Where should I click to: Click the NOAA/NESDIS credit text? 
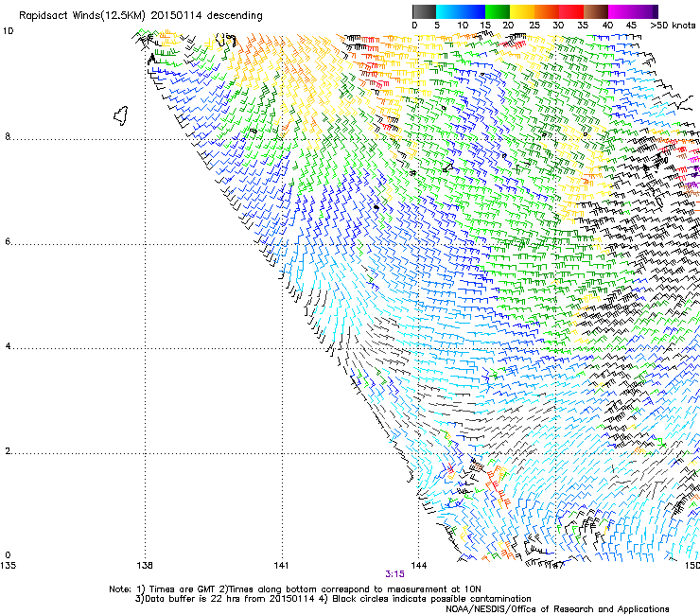(557, 609)
